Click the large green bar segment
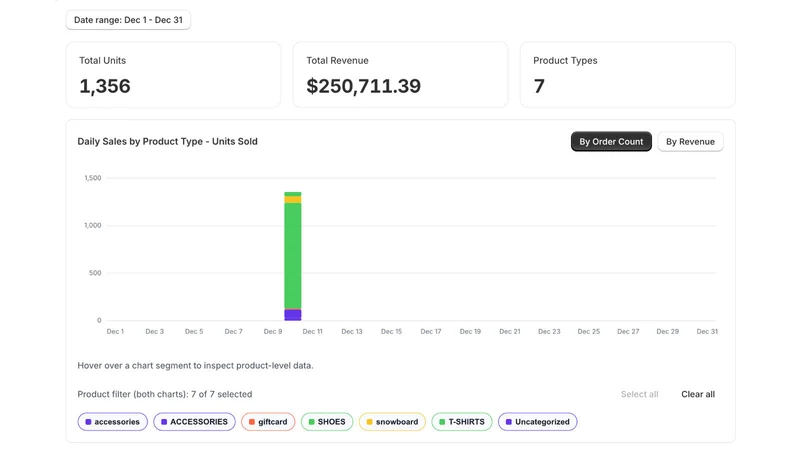 pos(293,256)
